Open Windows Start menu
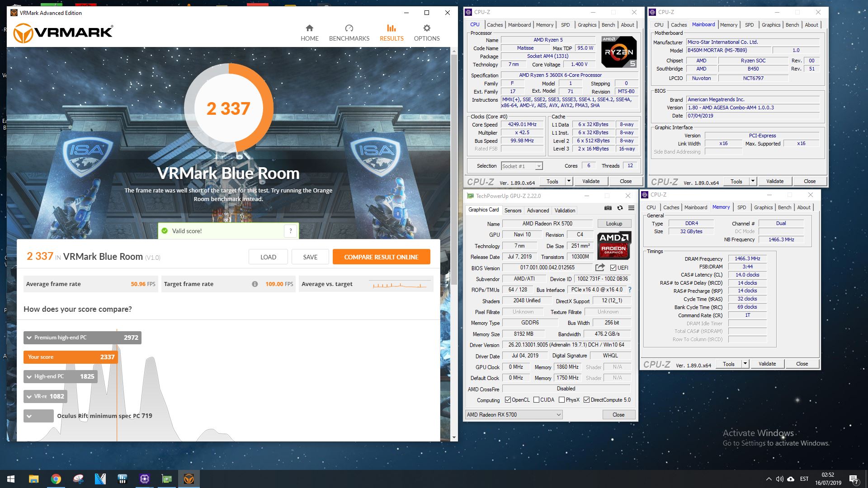 tap(11, 479)
